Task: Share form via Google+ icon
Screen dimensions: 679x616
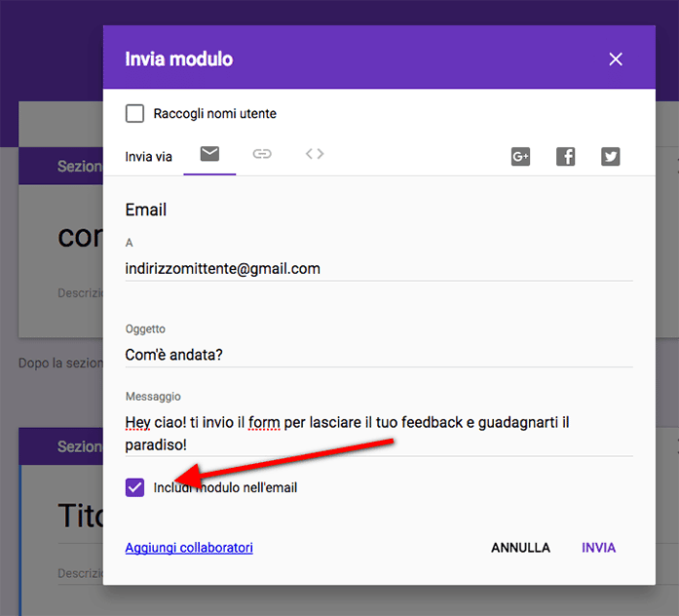Action: tap(520, 156)
